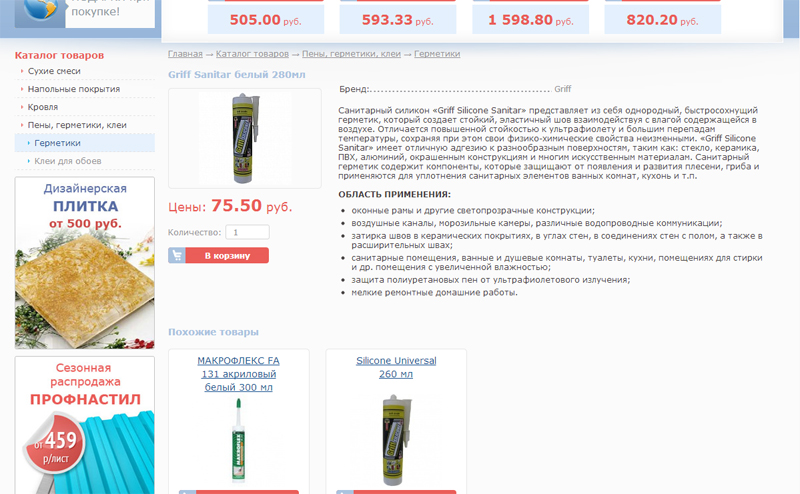Open Пены, герметики, клеи breadcrumb link

[x=351, y=54]
